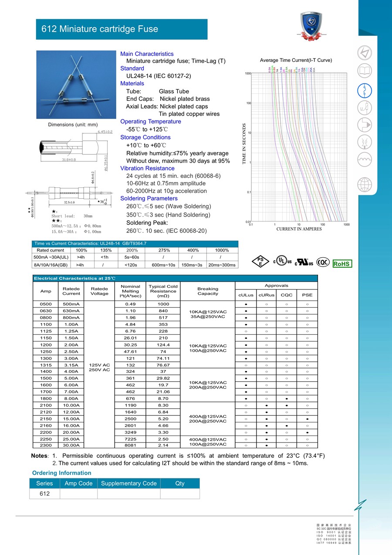
Task: Click the green RoHS compliance badge
Action: (x=342, y=264)
